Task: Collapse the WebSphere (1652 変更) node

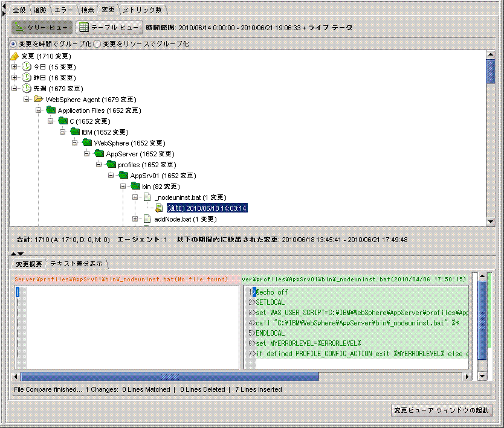Action: (x=74, y=143)
